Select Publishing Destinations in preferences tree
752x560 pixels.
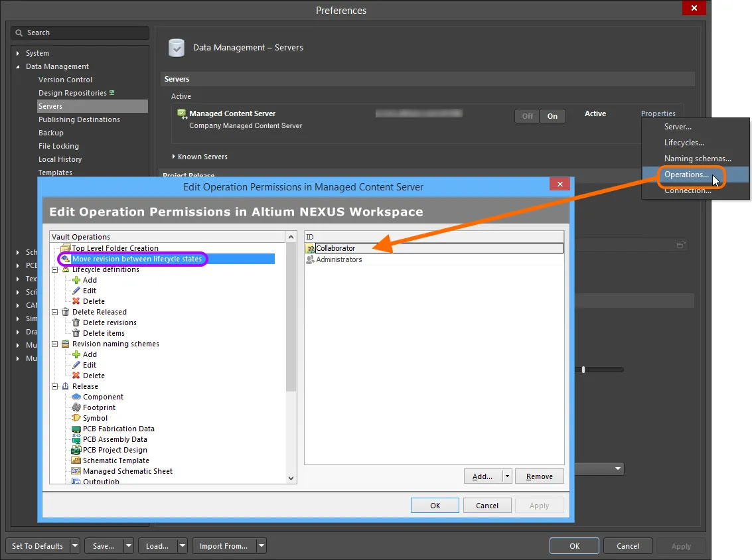tap(79, 119)
